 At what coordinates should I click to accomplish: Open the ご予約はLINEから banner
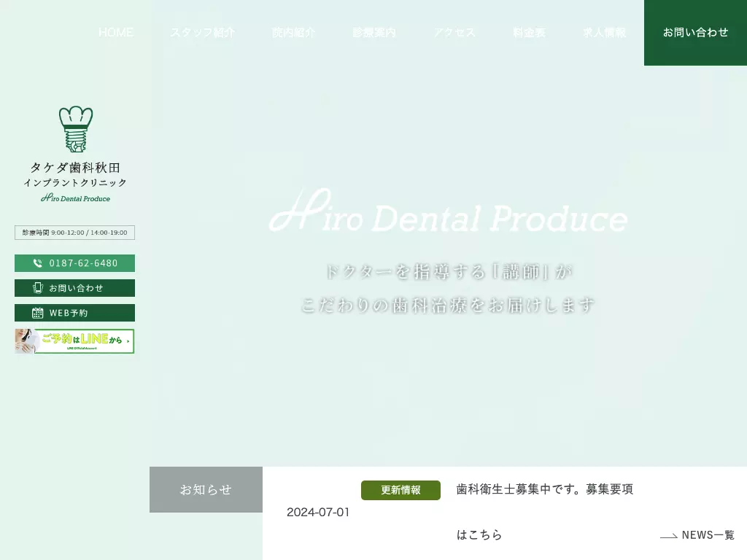tap(75, 341)
